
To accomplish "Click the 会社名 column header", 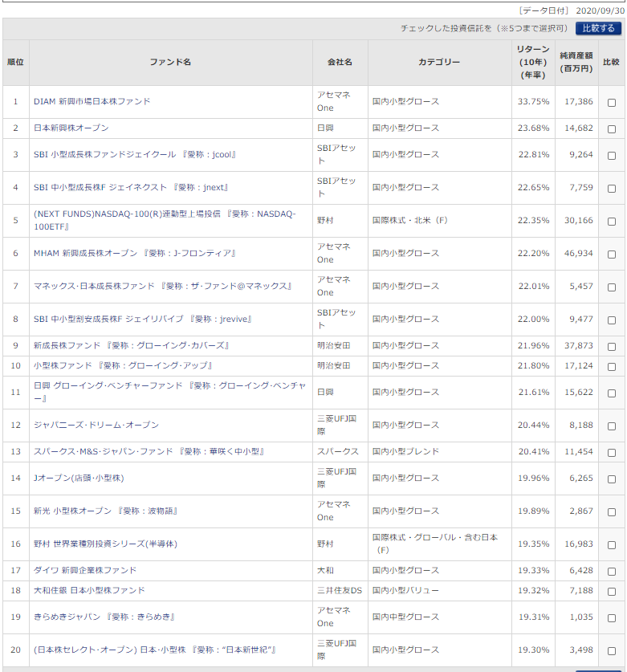I will 340,63.
